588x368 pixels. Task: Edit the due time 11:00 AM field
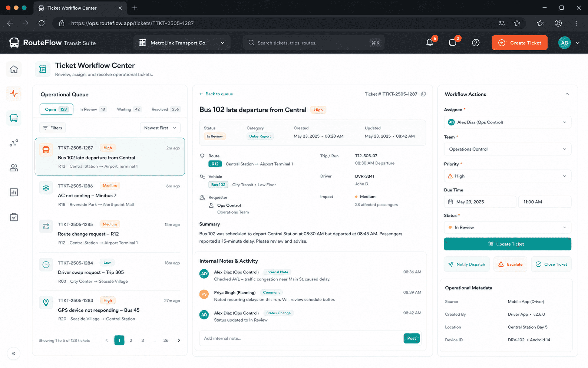pos(545,202)
